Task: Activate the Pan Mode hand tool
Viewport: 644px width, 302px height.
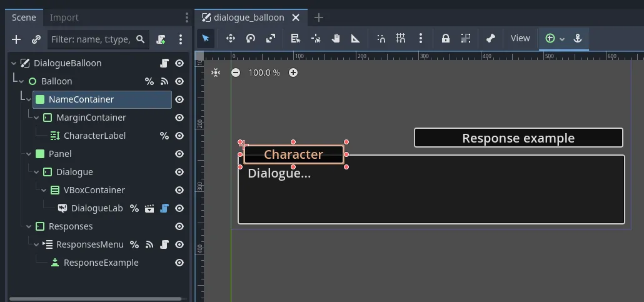Action: (x=336, y=39)
